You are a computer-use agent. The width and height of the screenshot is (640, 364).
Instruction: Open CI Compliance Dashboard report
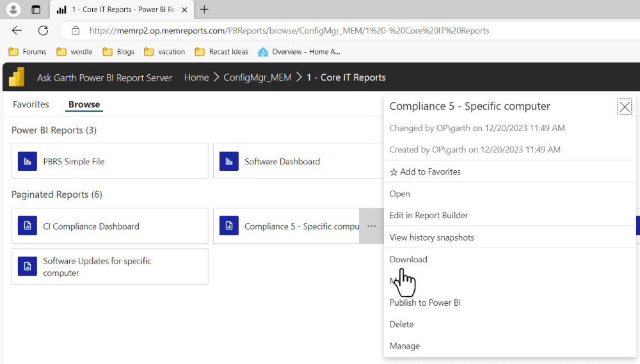pyautogui.click(x=110, y=226)
